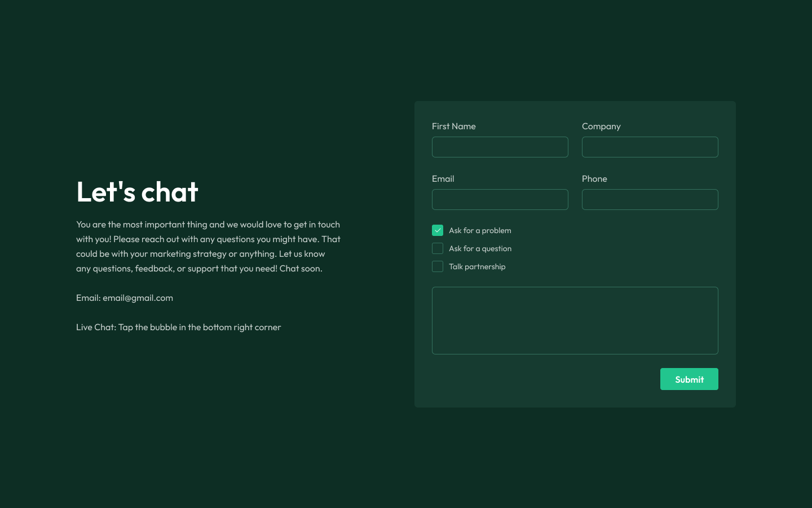This screenshot has height=508, width=812.
Task: Place cursor in the Phone field
Action: point(650,200)
